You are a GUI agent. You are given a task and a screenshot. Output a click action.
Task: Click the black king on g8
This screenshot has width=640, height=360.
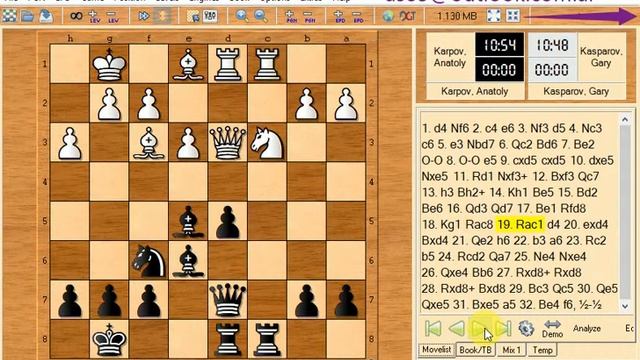pyautogui.click(x=109, y=339)
